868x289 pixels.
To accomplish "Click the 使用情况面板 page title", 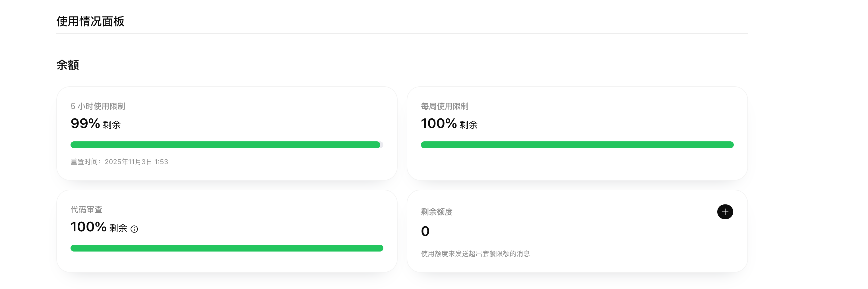I will 90,21.
